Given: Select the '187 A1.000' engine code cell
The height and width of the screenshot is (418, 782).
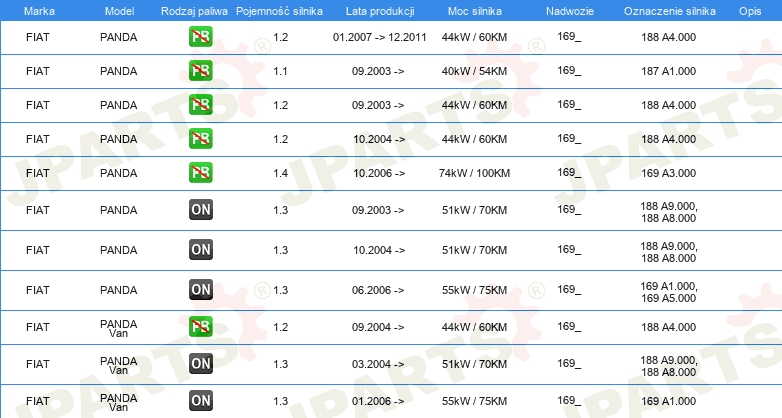Looking at the screenshot, I should point(669,71).
